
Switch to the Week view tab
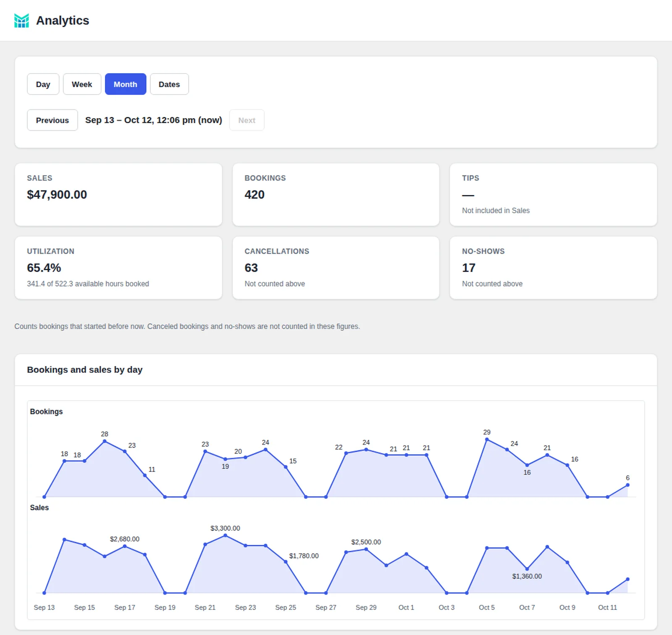(x=82, y=84)
